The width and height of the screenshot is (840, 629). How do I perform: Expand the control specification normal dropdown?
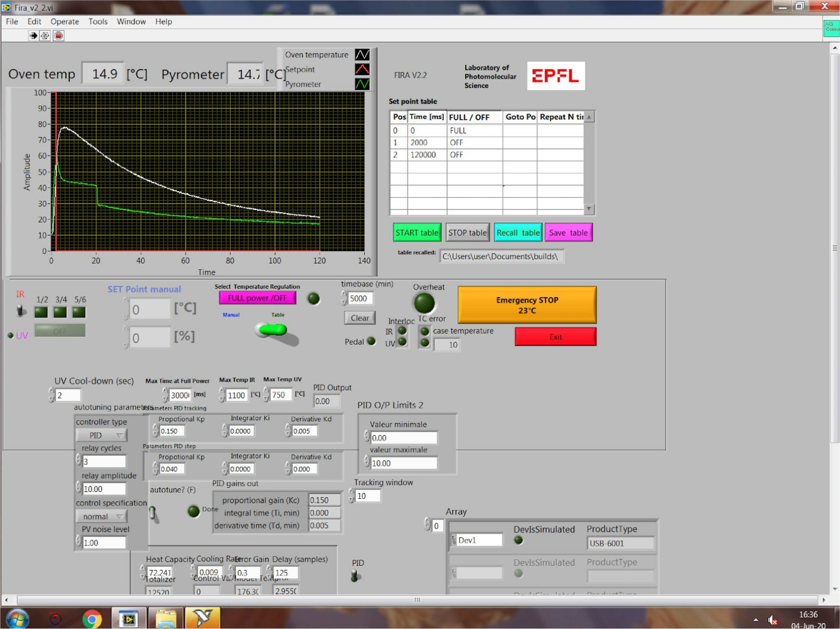[101, 516]
